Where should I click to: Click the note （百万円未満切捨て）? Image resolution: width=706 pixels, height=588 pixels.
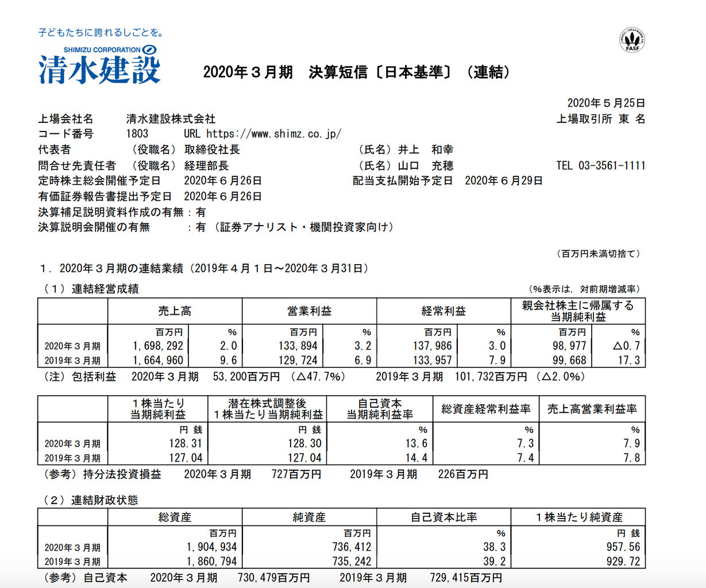[x=597, y=254]
